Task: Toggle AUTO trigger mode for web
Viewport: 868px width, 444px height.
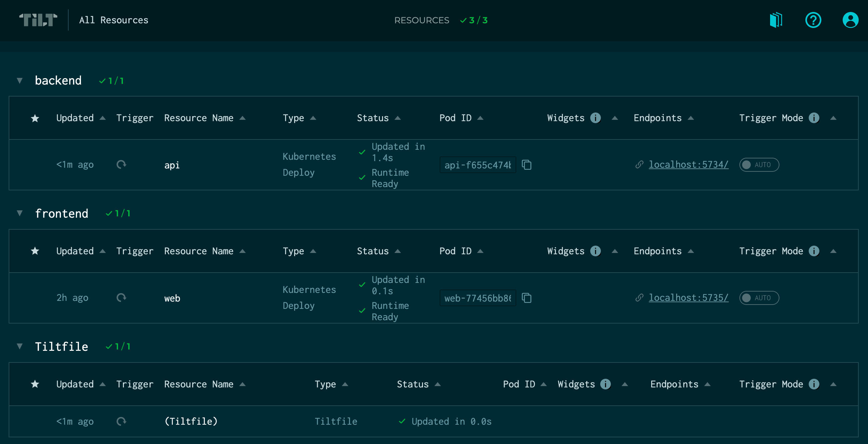Action: point(759,298)
